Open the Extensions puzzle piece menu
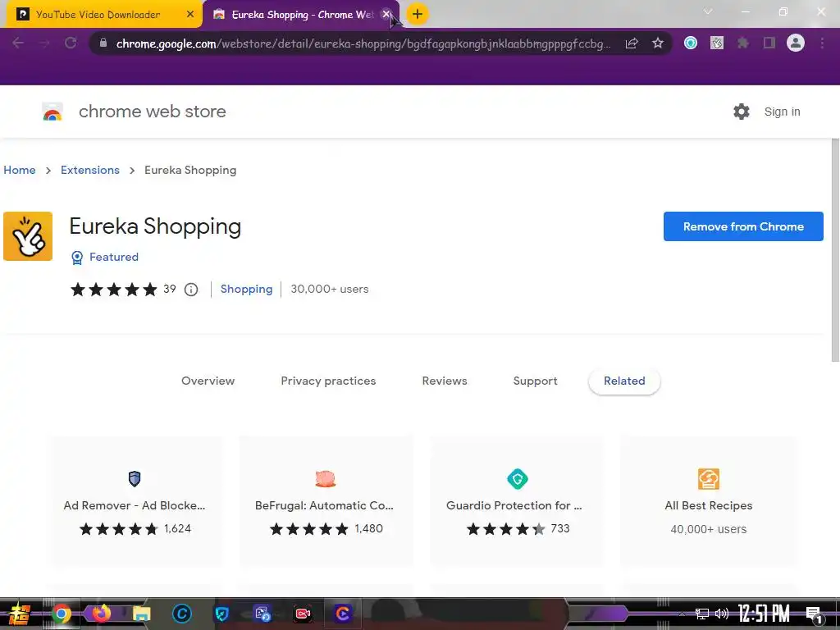 (x=743, y=43)
